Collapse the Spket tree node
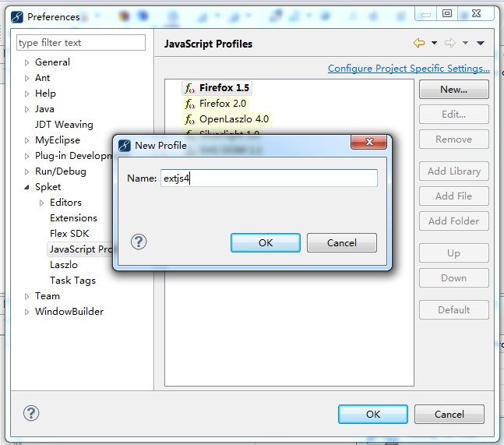 tap(27, 187)
